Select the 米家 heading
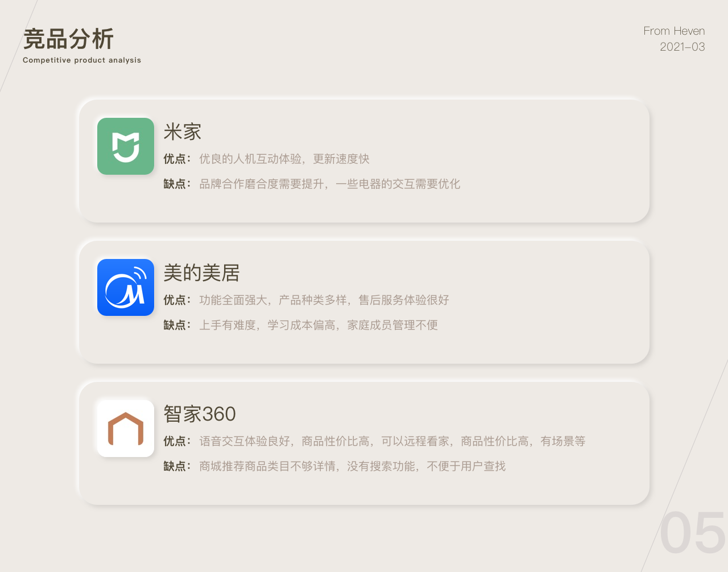The width and height of the screenshot is (728, 572). 183,132
